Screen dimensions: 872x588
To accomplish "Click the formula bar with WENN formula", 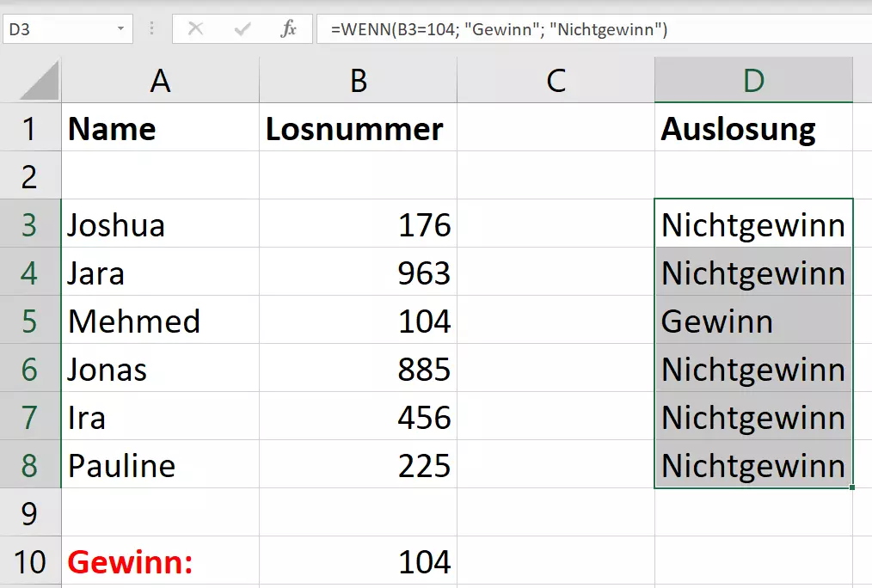I will click(x=594, y=29).
